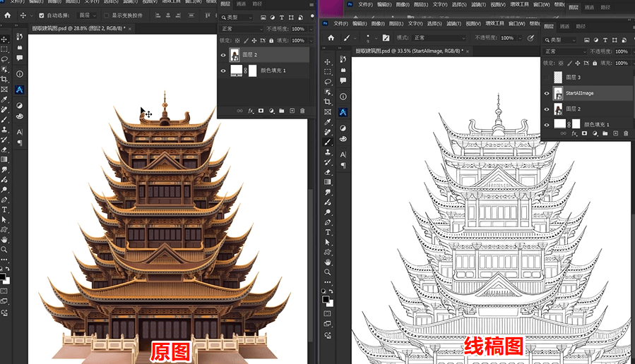Add layer mask in left Layers panel

[x=261, y=111]
